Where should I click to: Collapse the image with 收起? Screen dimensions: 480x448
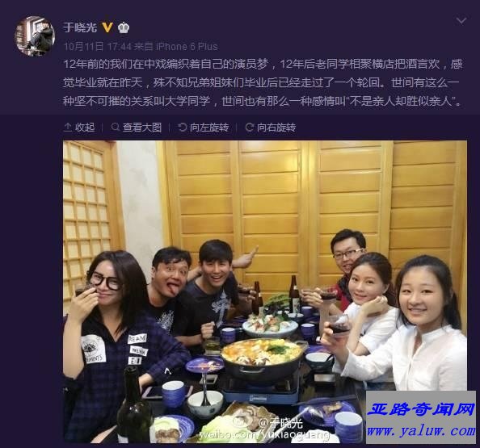(x=79, y=128)
